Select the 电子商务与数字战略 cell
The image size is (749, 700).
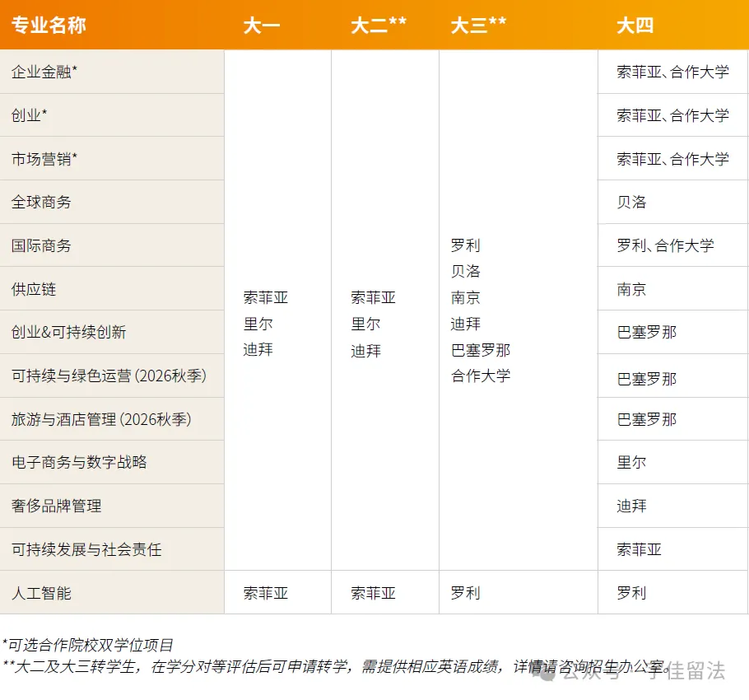click(112, 462)
